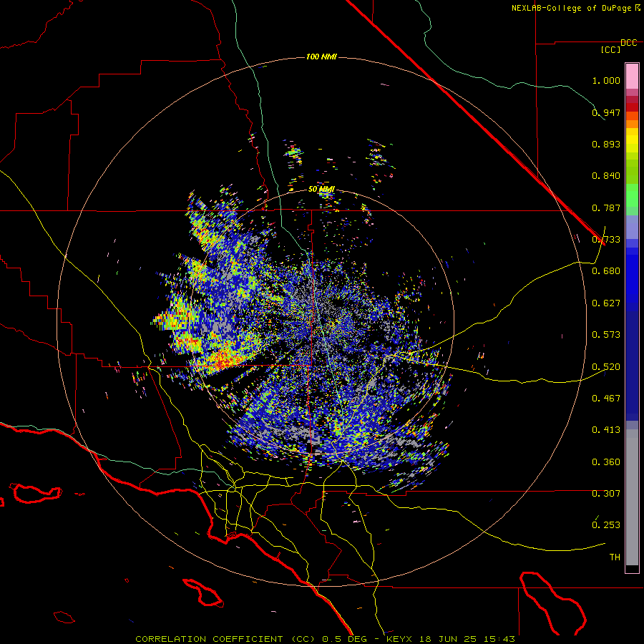Click the 18 JUN 25 date stamp
Image resolution: width=644 pixels, height=644 pixels.
click(x=448, y=639)
